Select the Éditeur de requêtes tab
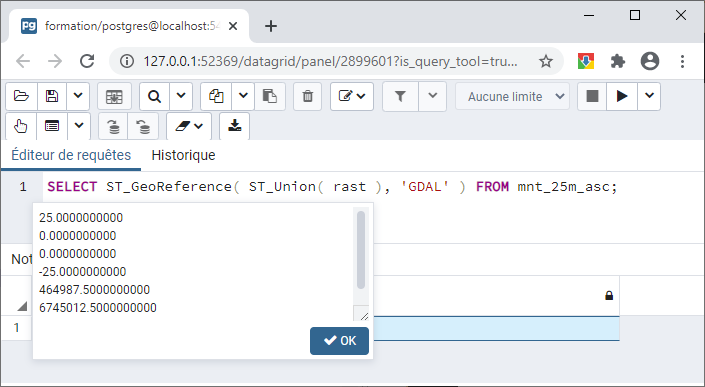This screenshot has width=705, height=387. [x=71, y=155]
